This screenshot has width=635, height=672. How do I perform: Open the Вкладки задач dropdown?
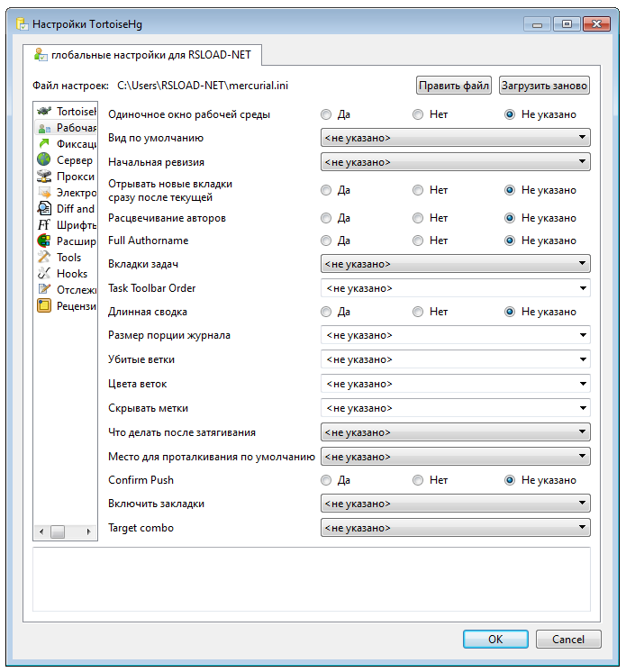click(456, 264)
